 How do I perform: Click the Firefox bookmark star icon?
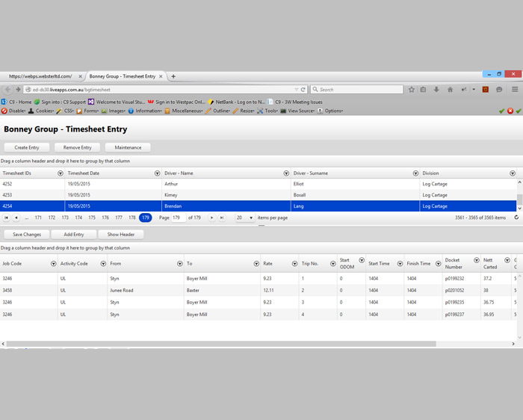411,90
